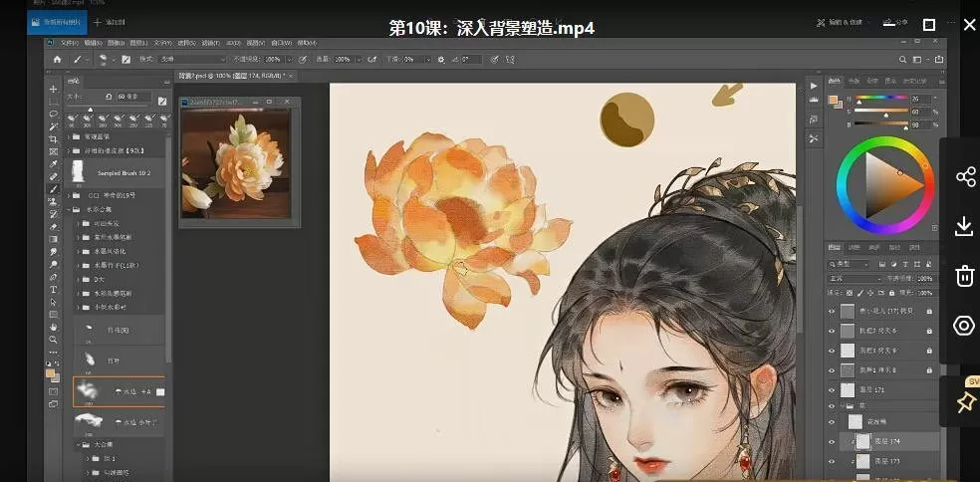Click the 分享 button in player header
The height and width of the screenshot is (482, 980).
(x=895, y=23)
